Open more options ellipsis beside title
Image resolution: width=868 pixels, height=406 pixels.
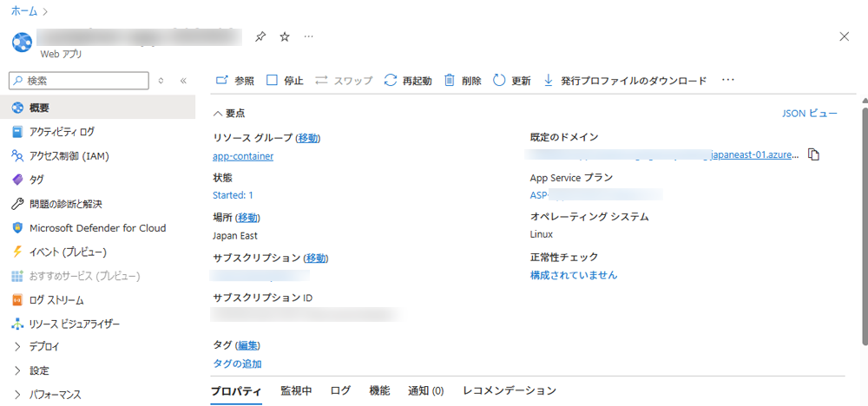tap(309, 37)
